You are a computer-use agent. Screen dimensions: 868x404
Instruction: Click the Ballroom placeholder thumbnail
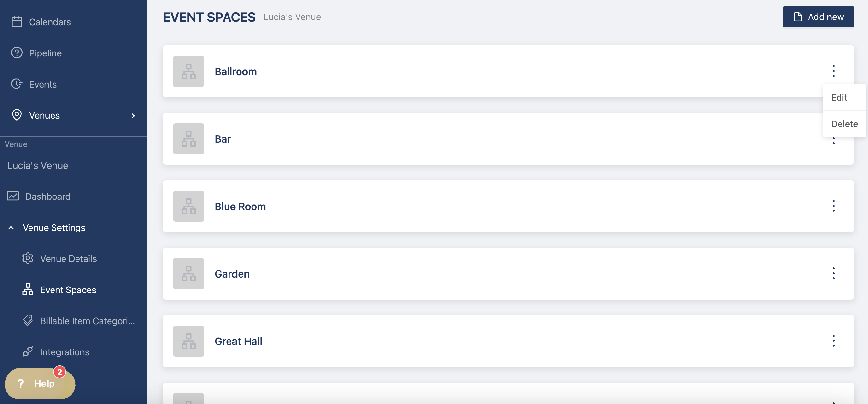pos(188,71)
